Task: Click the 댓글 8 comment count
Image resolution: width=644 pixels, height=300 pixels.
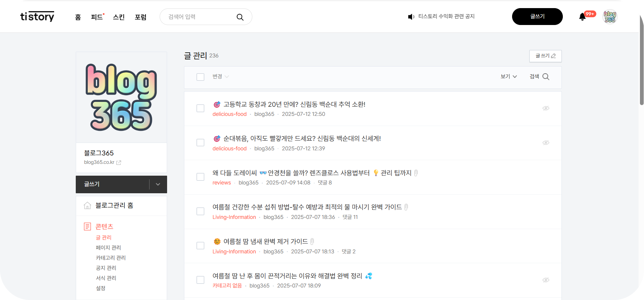Action: point(325,183)
